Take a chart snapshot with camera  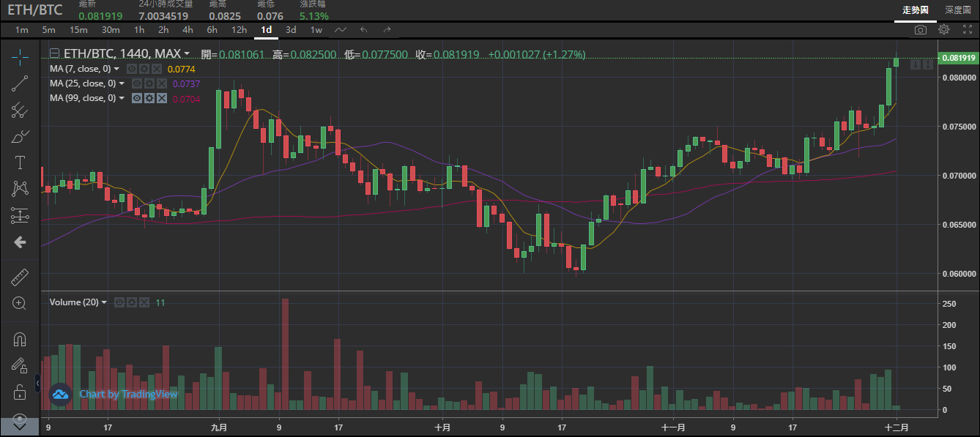[921, 30]
